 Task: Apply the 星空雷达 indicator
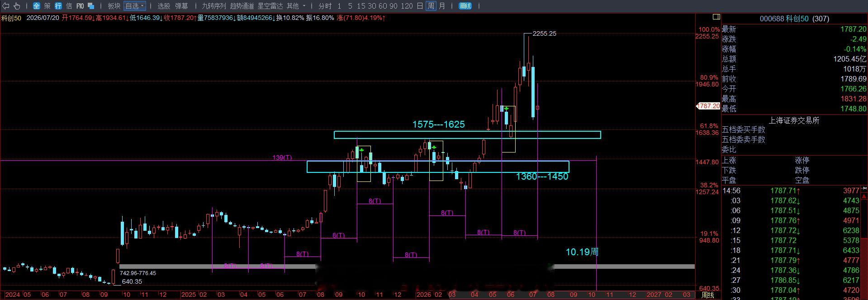tap(270, 6)
